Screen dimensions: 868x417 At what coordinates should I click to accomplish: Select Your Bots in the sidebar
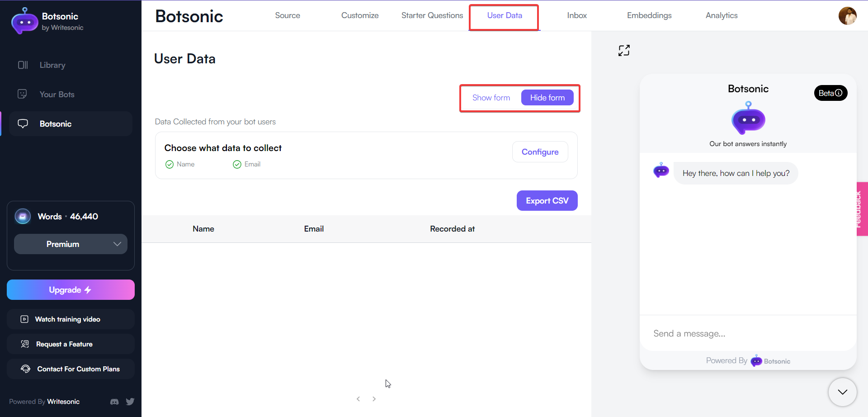[56, 94]
